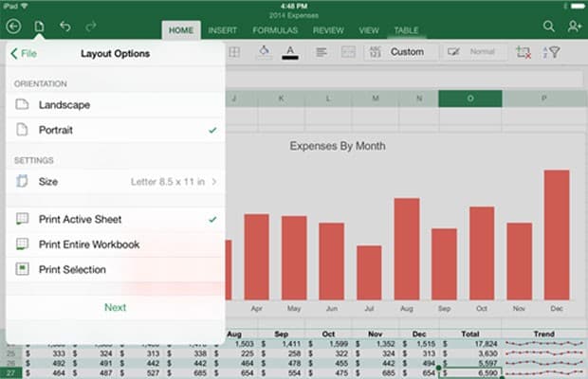Click the Expenses By Month chart title
The height and width of the screenshot is (379, 588).
338,146
